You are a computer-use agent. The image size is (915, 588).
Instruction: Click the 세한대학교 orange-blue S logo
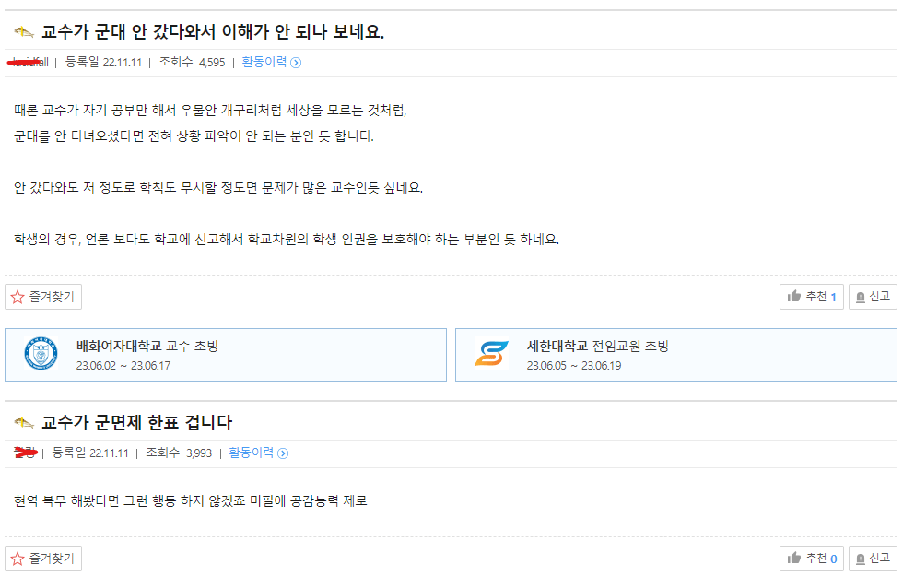[491, 354]
